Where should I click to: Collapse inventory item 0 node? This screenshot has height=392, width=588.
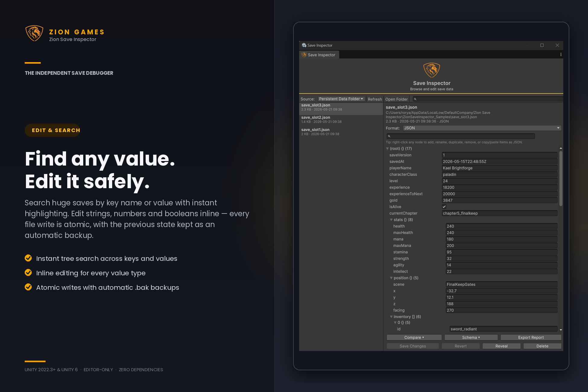(395, 323)
